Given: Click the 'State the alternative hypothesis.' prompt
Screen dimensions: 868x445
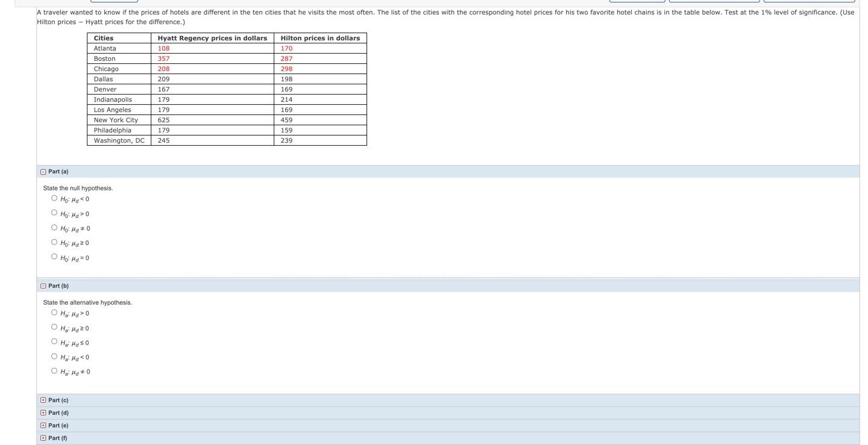Looking at the screenshot, I should click(x=87, y=302).
